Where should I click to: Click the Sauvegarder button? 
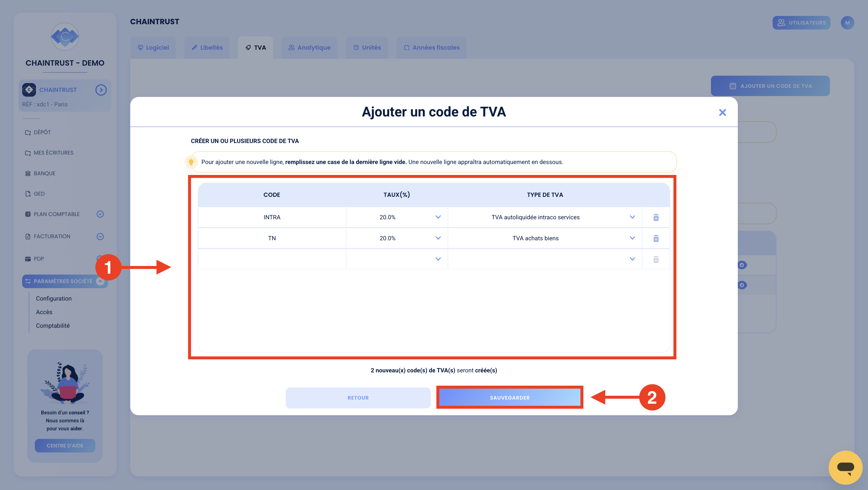[x=510, y=397]
